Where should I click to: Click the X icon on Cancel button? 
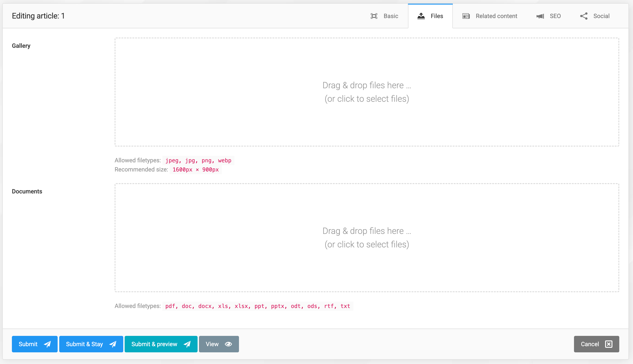pyautogui.click(x=609, y=344)
